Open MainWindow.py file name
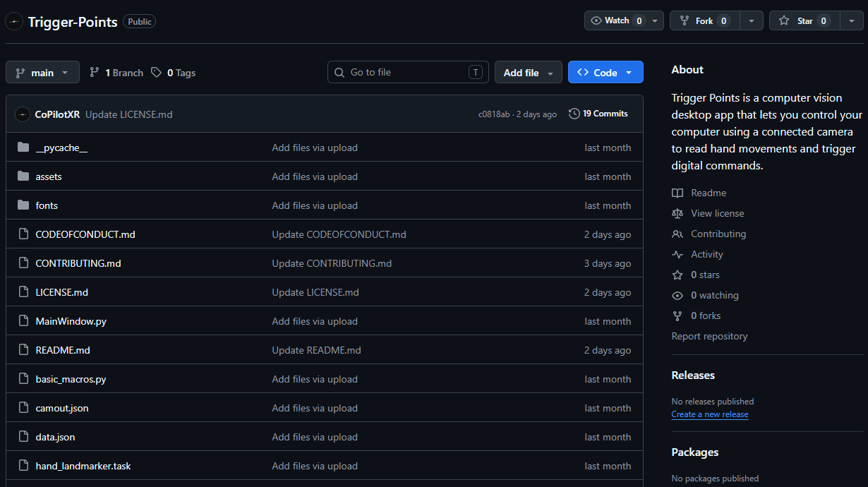Image resolution: width=868 pixels, height=487 pixels. (x=71, y=321)
